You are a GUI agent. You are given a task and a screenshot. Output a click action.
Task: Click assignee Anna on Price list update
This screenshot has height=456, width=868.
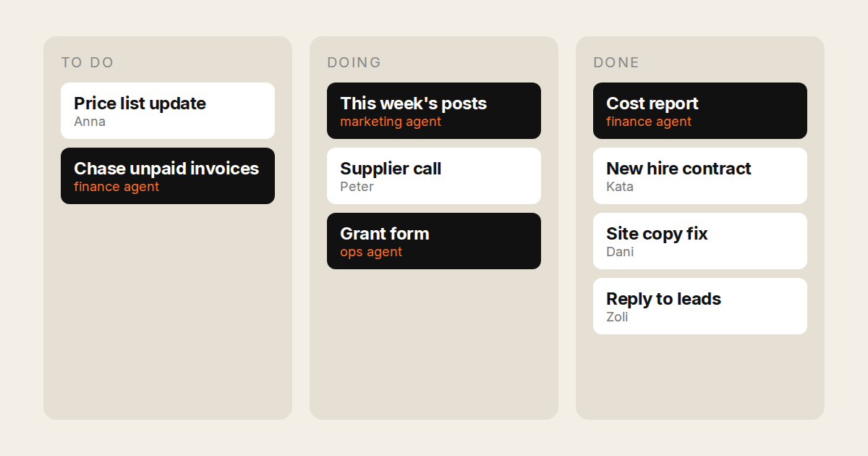coord(90,122)
